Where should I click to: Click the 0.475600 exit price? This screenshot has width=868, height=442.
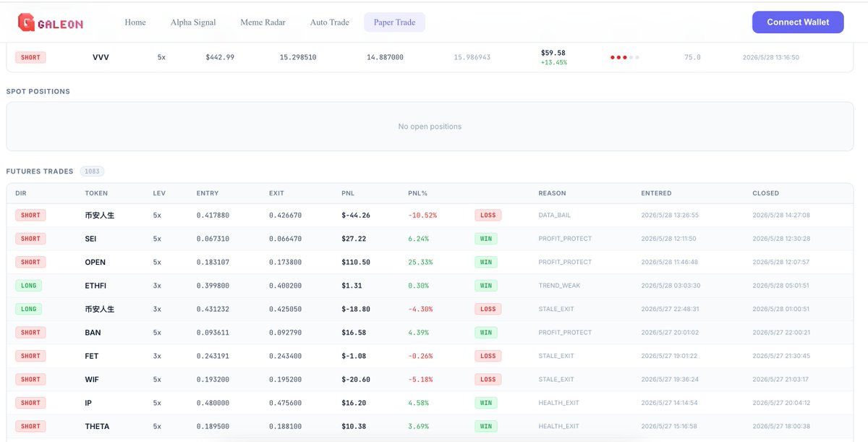[285, 403]
